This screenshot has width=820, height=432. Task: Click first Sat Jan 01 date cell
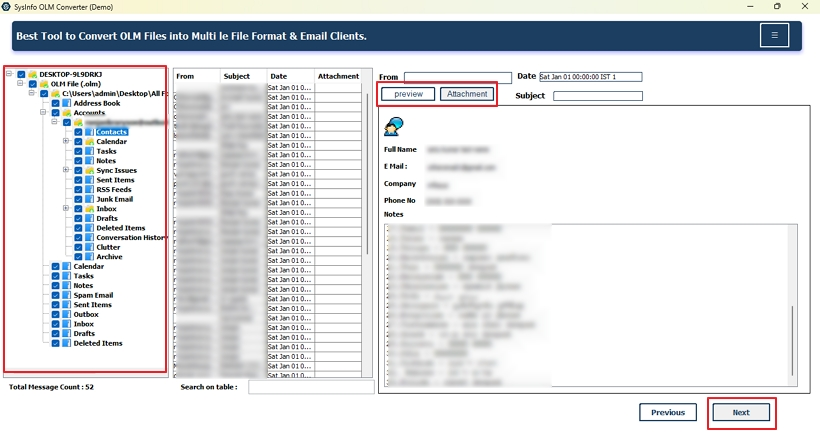(290, 87)
